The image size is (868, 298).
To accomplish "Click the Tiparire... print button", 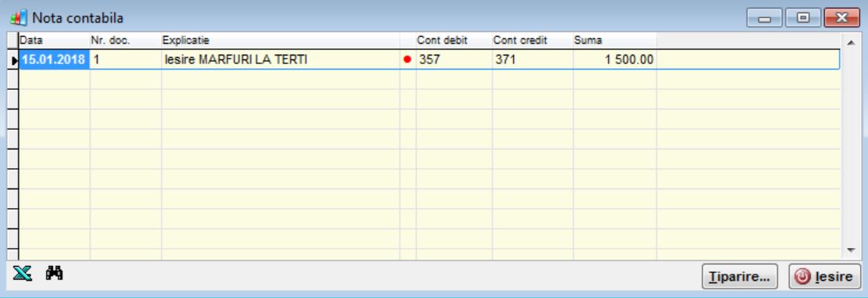I will coord(740,276).
